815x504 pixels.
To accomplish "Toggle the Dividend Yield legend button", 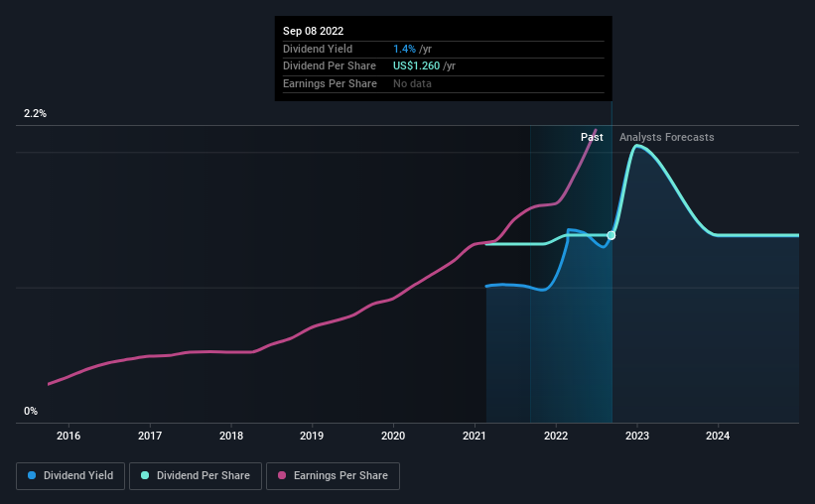I will pos(70,475).
